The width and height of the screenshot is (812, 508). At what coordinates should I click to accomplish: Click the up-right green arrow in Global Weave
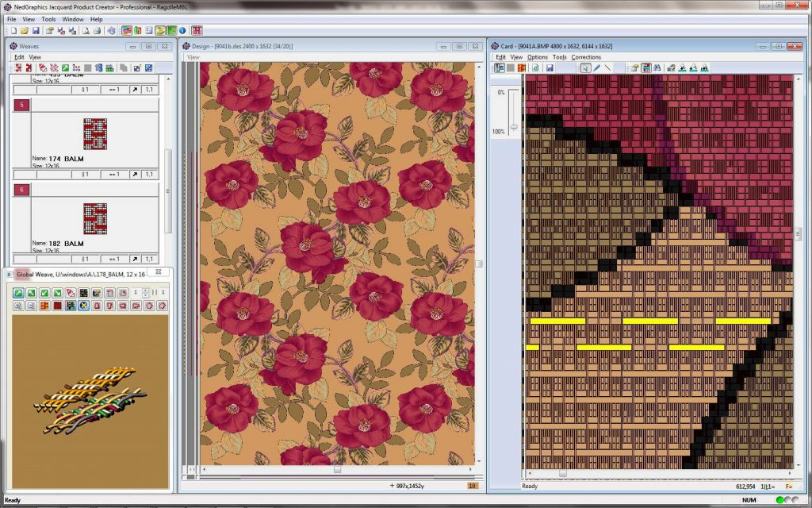[x=18, y=293]
